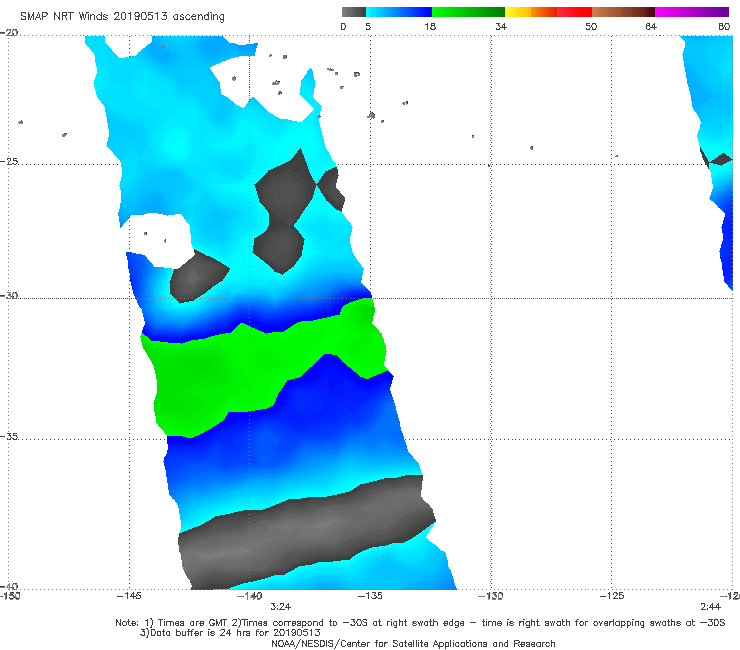
Task: Click the blue 5-18 color bar segment
Action: 399,12
